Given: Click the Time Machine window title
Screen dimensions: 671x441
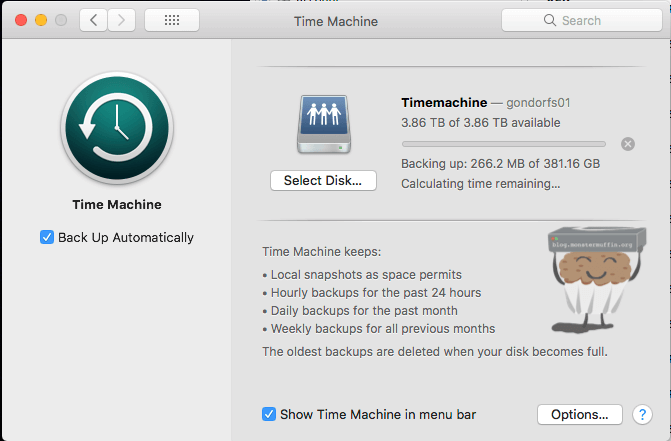Looking at the screenshot, I should [333, 20].
